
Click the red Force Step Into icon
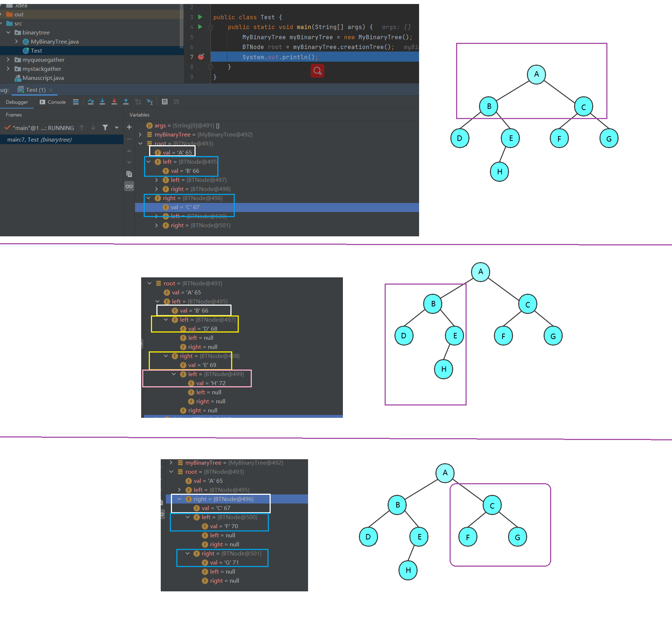[114, 102]
